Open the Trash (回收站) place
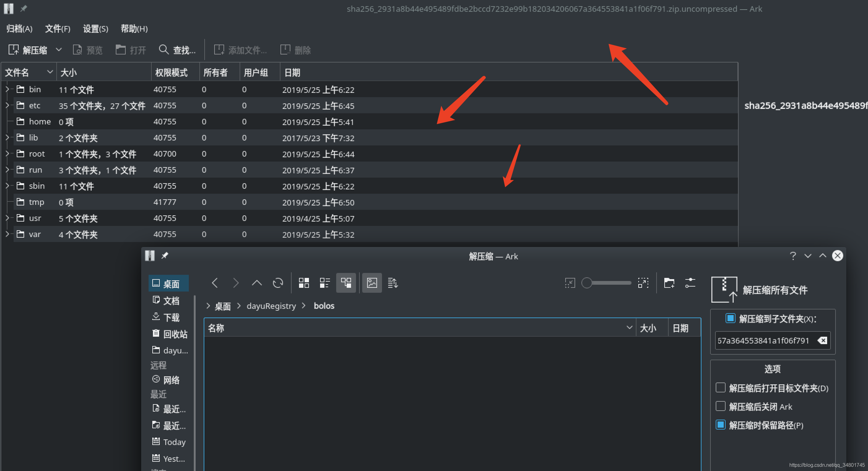This screenshot has height=471, width=868. (170, 334)
